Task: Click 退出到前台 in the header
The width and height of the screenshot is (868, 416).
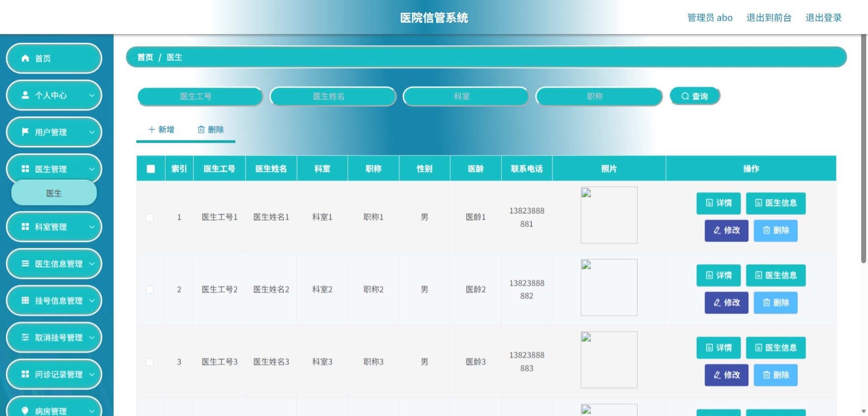Action: (769, 18)
